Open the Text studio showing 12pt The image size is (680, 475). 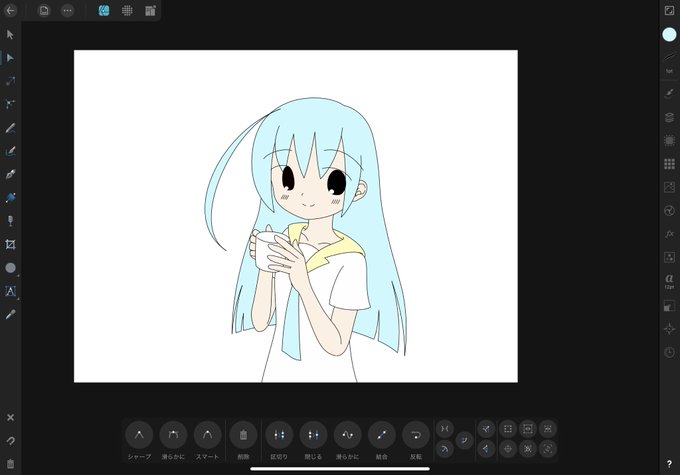[x=669, y=281]
